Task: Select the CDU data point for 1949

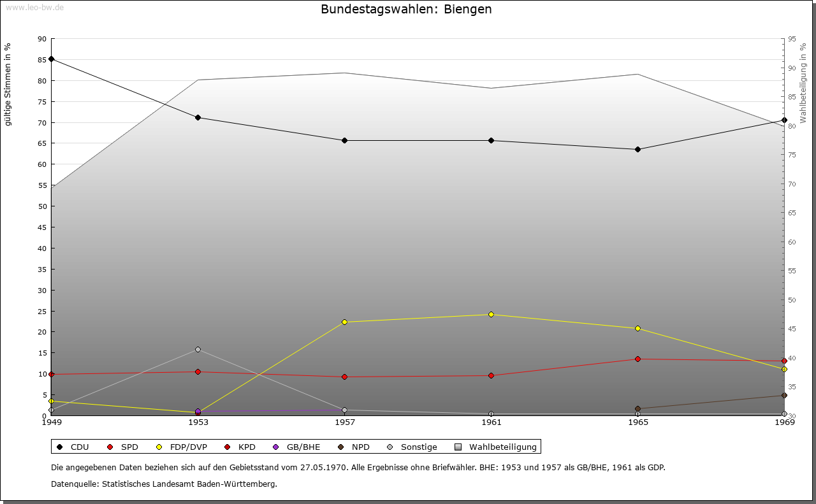Action: click(52, 59)
